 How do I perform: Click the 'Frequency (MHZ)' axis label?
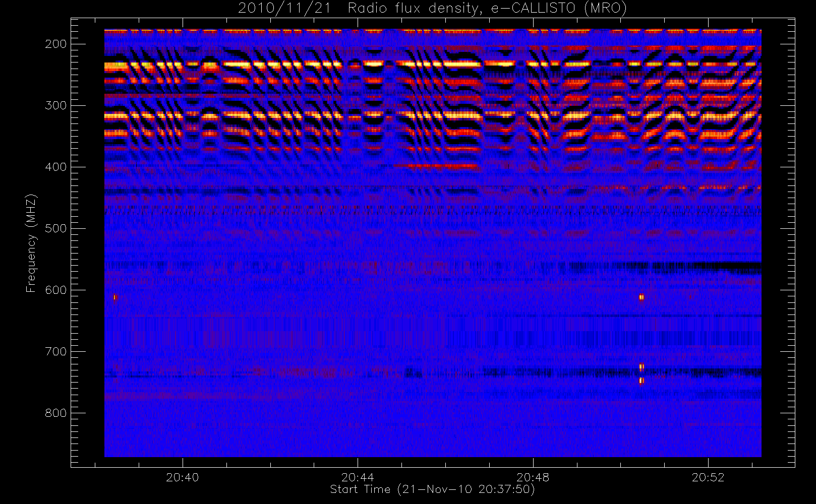[31, 243]
